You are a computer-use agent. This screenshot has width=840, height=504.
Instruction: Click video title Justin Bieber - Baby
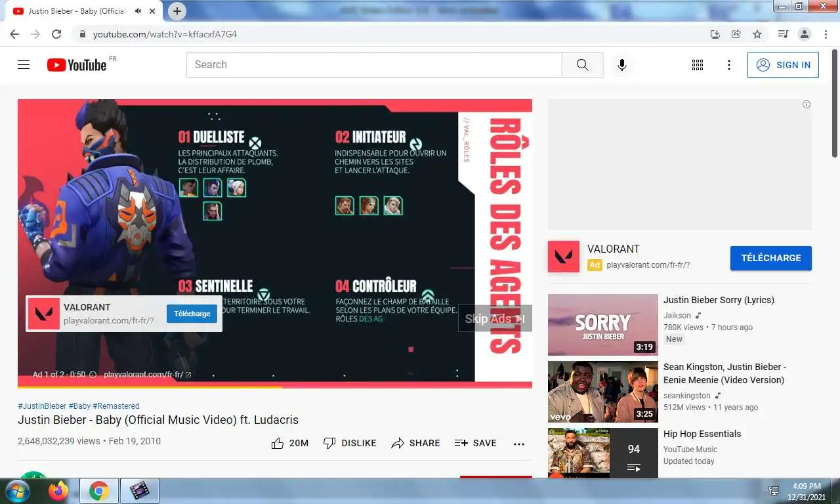(x=158, y=420)
